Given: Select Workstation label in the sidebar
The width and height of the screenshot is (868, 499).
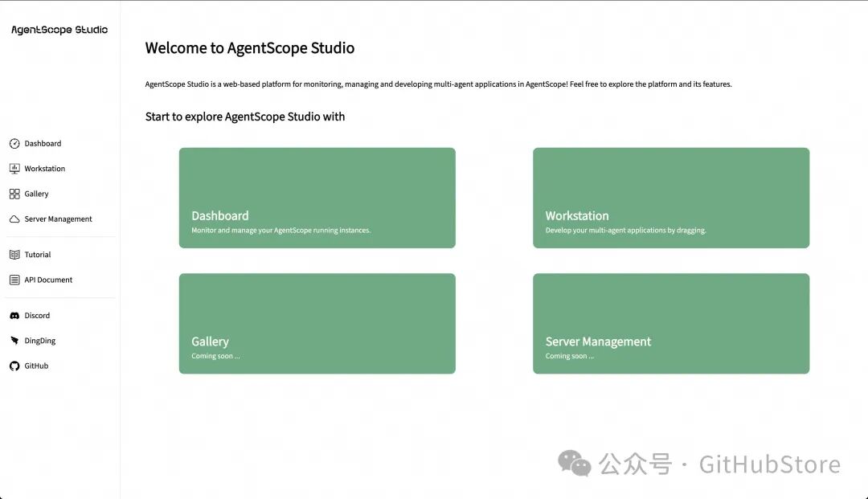Looking at the screenshot, I should pos(45,169).
